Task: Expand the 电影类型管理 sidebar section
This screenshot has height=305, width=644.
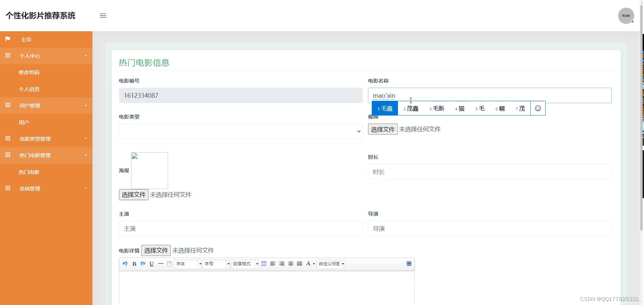Action: tap(46, 139)
